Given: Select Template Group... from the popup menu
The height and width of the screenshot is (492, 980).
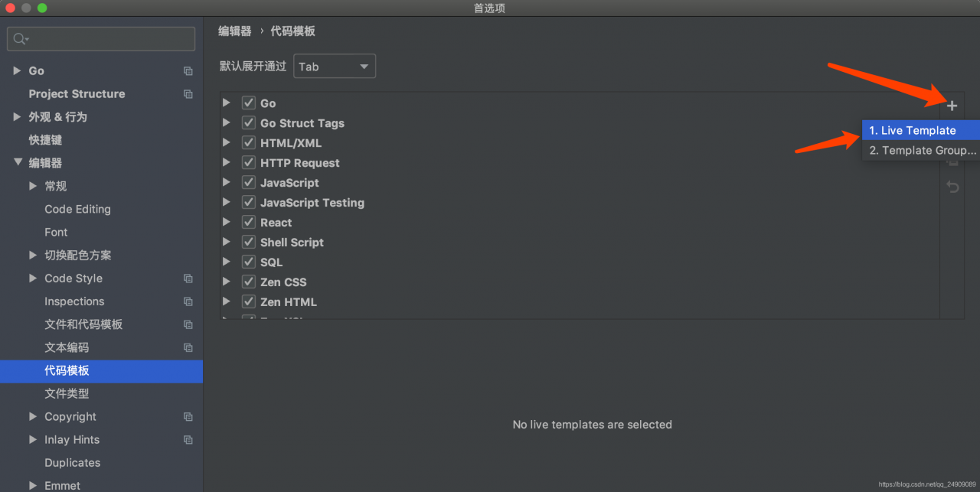Looking at the screenshot, I should 923,151.
